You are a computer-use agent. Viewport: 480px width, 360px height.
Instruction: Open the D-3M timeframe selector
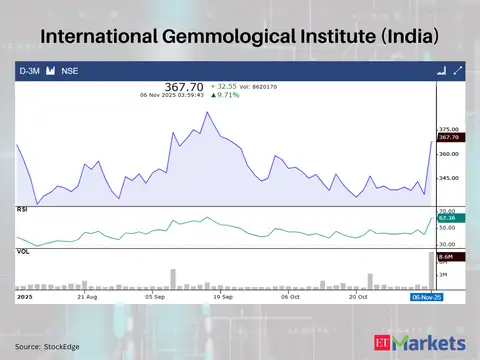point(29,71)
